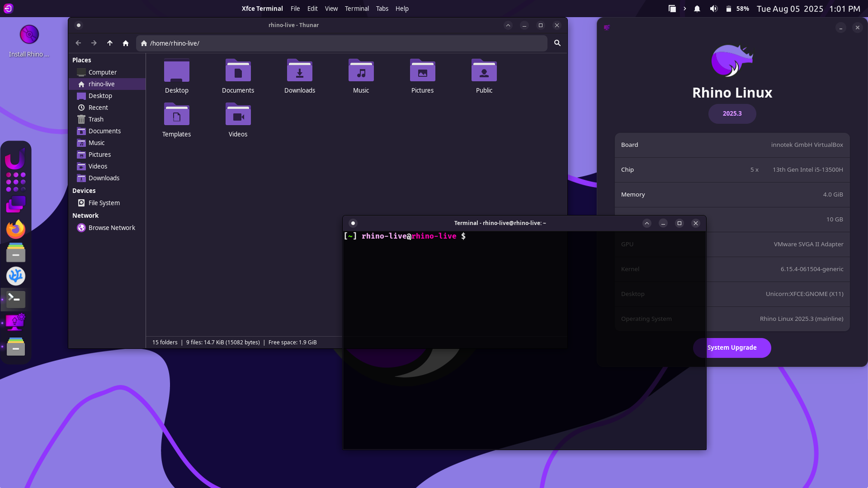The width and height of the screenshot is (868, 488).
Task: Open the Tabs menu
Action: coord(382,8)
